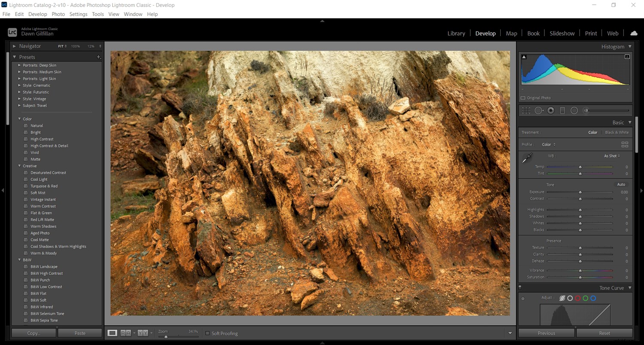Screen dimensions: 644x345
Task: Click the Reset button
Action: [x=604, y=333]
